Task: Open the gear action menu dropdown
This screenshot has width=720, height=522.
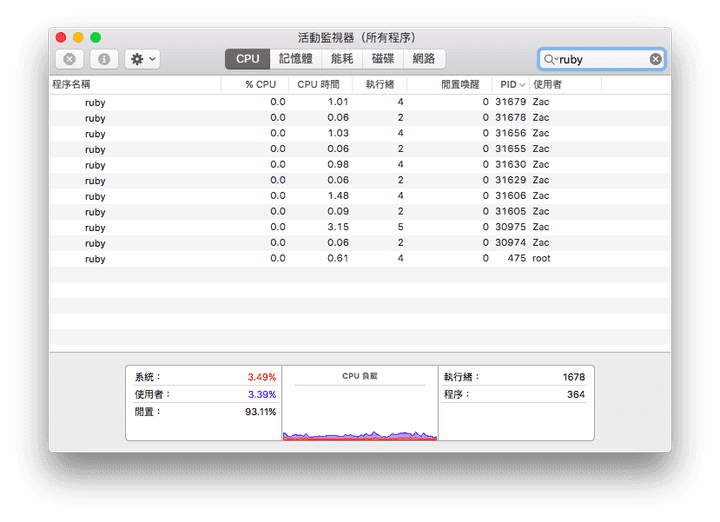Action: coord(143,59)
